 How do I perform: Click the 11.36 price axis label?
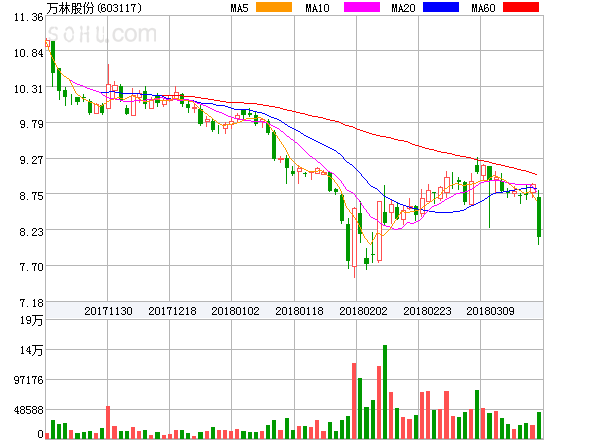29,17
